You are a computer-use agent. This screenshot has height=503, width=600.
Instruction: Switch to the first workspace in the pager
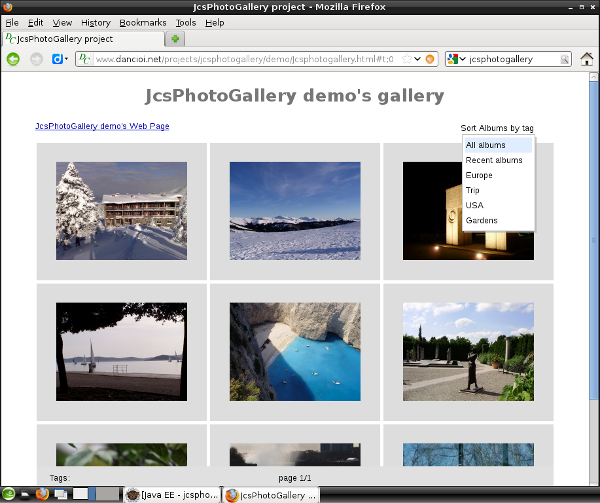click(84, 494)
